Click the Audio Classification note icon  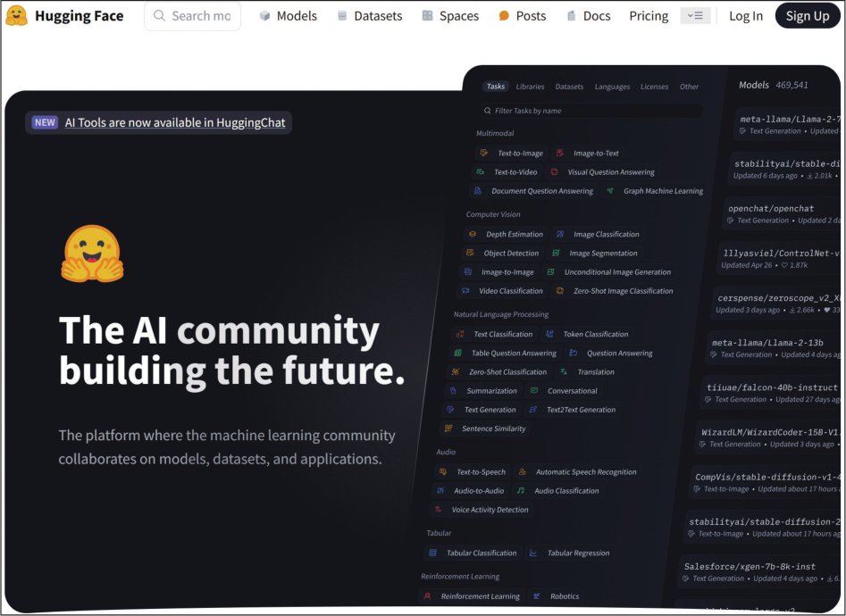pyautogui.click(x=521, y=490)
